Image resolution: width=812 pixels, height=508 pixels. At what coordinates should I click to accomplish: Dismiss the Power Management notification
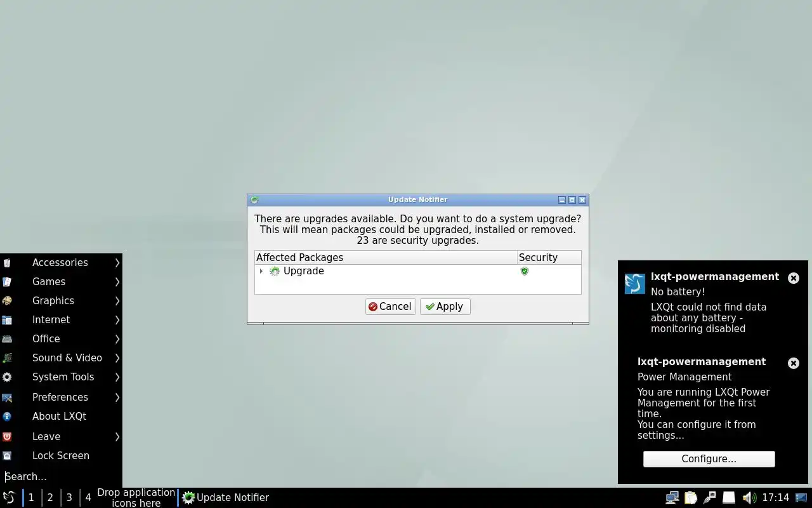pos(793,363)
